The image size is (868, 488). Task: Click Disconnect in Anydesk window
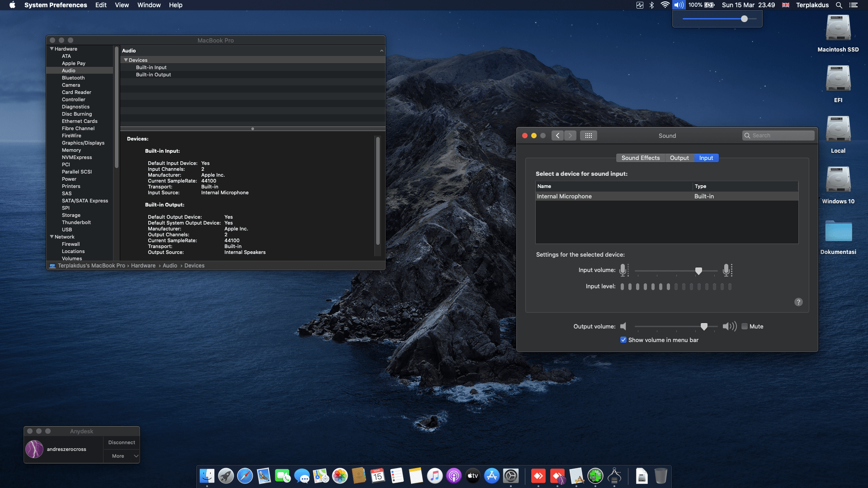pos(122,442)
